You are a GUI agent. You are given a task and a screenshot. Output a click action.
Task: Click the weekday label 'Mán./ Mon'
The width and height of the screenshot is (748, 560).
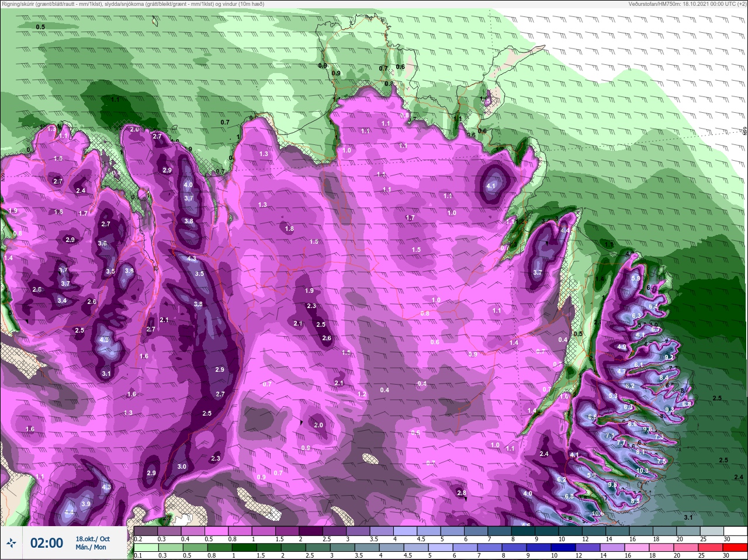91,547
